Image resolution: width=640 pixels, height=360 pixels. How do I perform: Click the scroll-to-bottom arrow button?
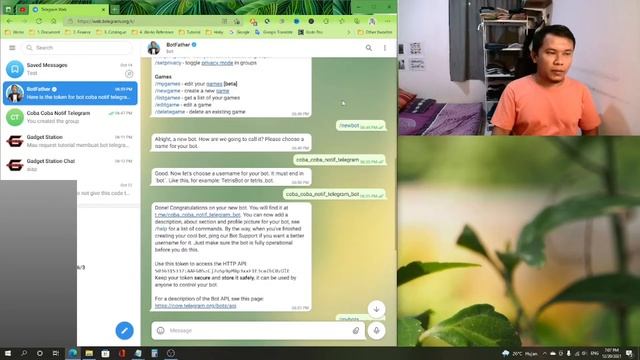coord(376,309)
